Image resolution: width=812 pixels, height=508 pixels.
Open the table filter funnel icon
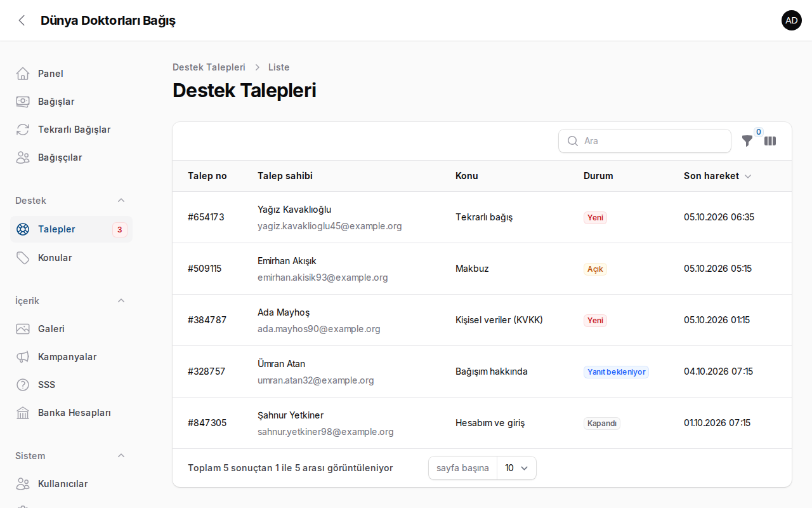pos(747,141)
